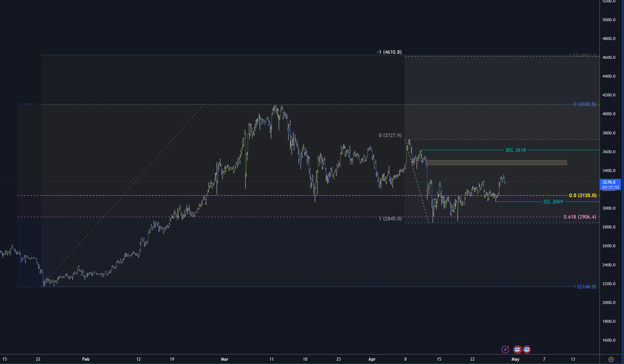Select the SSL 3069 line label

click(553, 201)
